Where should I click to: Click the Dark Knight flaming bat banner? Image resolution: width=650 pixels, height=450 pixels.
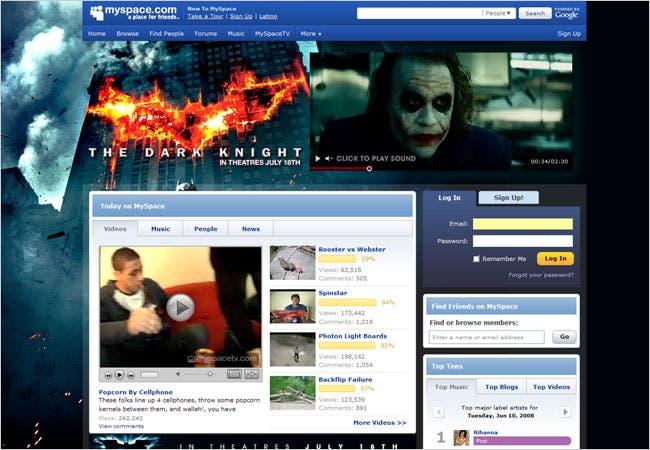point(198,112)
